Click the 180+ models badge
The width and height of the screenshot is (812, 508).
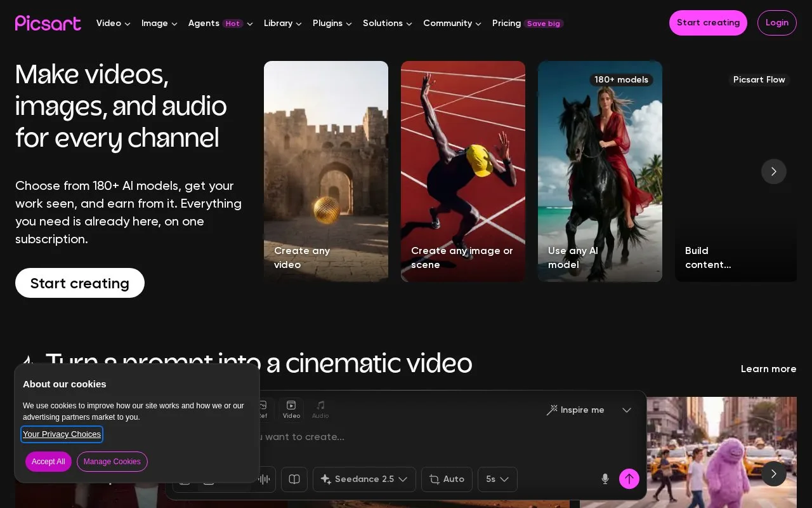click(x=622, y=80)
